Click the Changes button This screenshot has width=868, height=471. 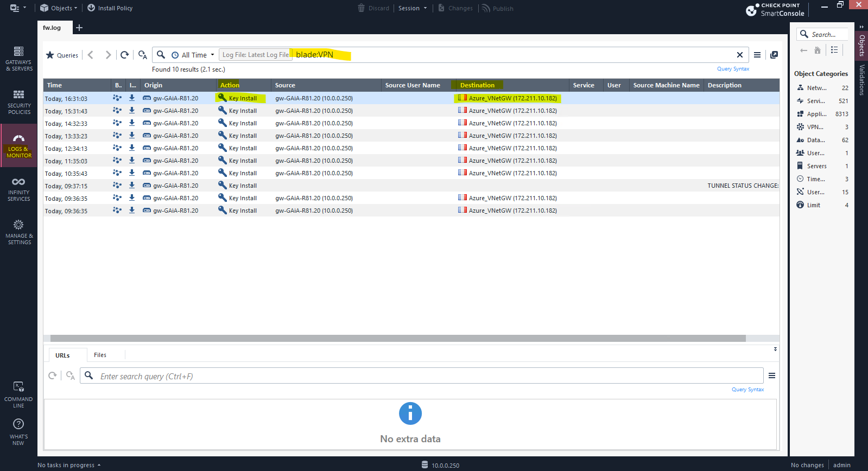coord(455,8)
